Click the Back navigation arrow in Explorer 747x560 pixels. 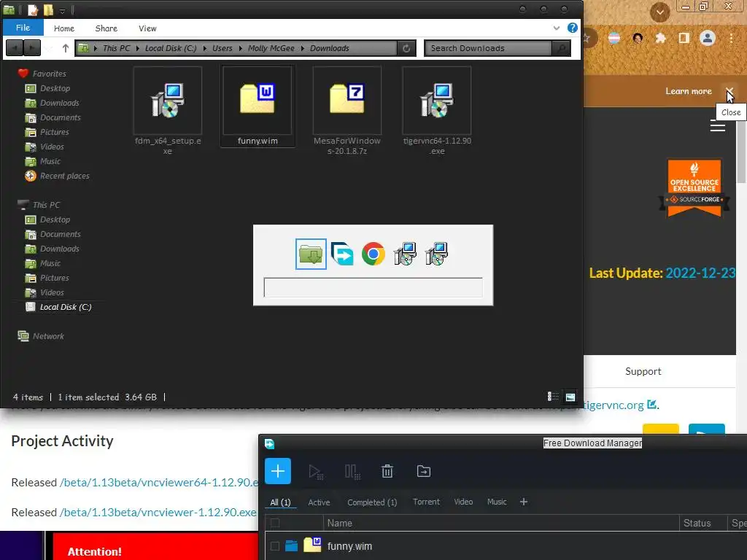(x=15, y=48)
